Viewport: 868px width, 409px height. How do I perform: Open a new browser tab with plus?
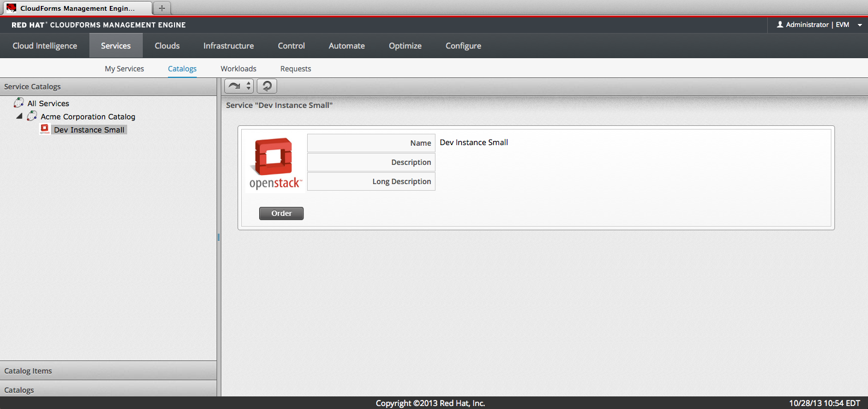pyautogui.click(x=162, y=8)
